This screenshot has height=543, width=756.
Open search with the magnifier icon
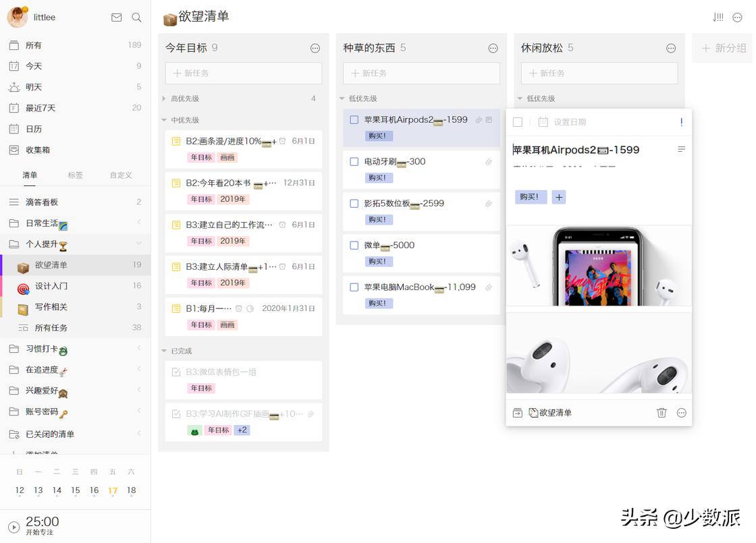(x=137, y=18)
